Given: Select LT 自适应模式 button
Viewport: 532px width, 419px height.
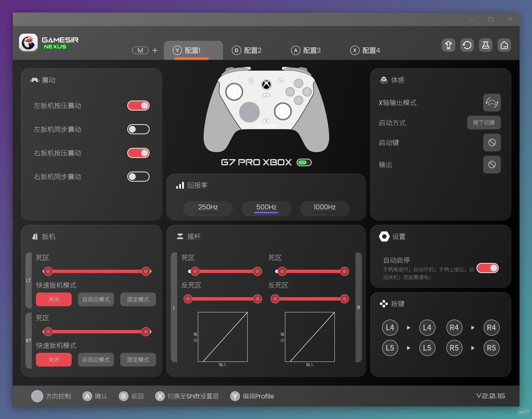Looking at the screenshot, I should pyautogui.click(x=96, y=299).
